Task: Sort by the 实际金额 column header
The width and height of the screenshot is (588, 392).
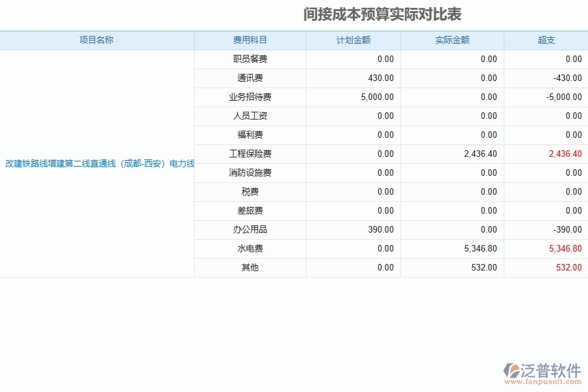Action: [452, 40]
